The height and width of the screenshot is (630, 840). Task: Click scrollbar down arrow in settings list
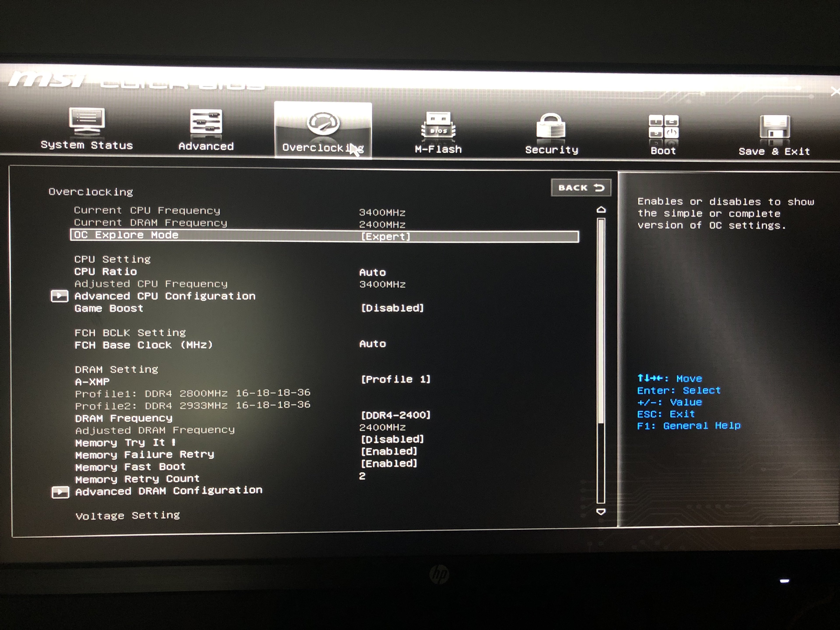(601, 512)
